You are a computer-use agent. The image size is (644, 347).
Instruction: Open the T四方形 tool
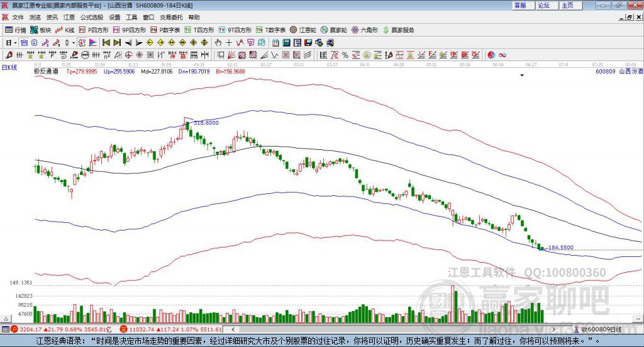pos(199,30)
